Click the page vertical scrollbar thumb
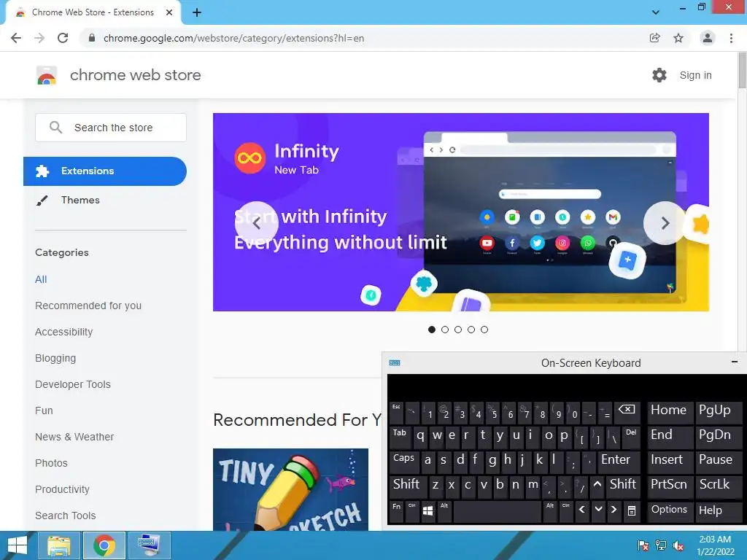This screenshot has height=560, width=747. (x=742, y=69)
